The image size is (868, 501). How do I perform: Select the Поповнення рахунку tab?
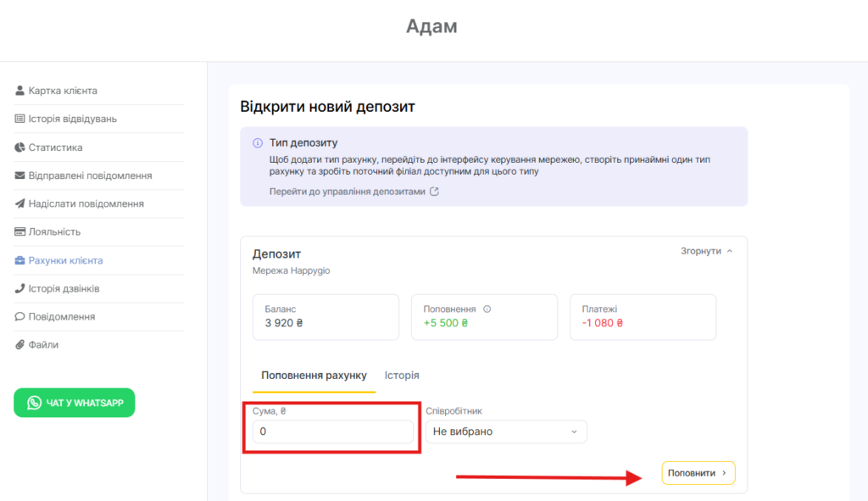click(314, 375)
